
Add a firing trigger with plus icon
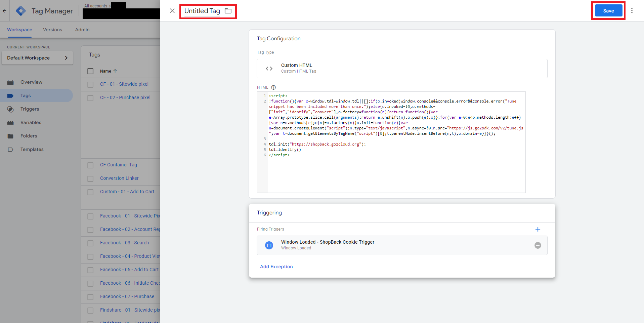(x=538, y=229)
